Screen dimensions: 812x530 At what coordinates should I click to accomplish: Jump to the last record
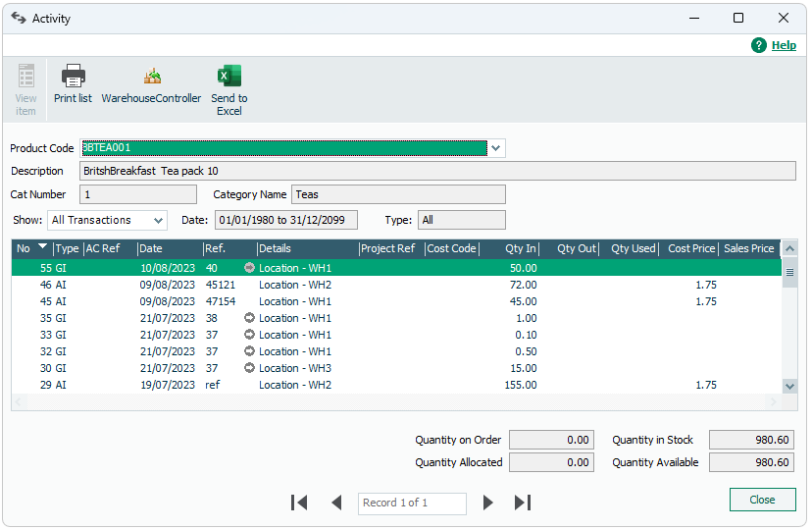[523, 503]
